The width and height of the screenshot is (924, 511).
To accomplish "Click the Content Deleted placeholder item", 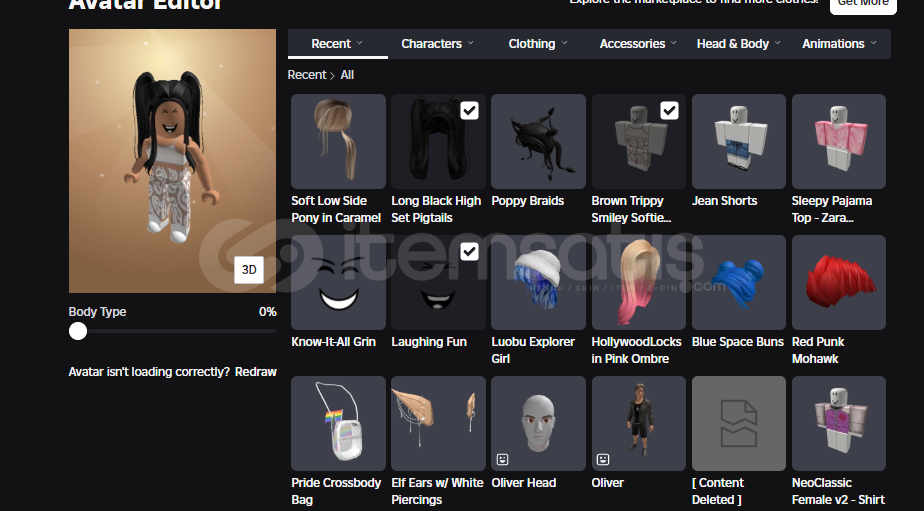I will pyautogui.click(x=739, y=423).
